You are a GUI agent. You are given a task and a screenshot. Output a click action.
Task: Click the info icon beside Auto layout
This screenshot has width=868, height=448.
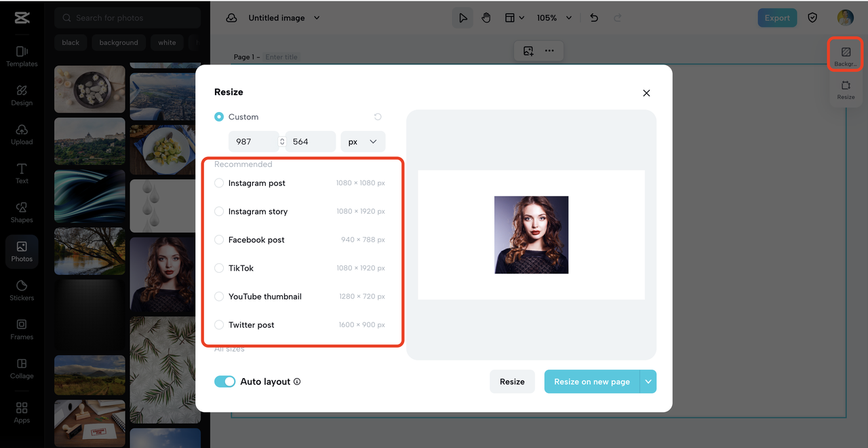pos(297,381)
